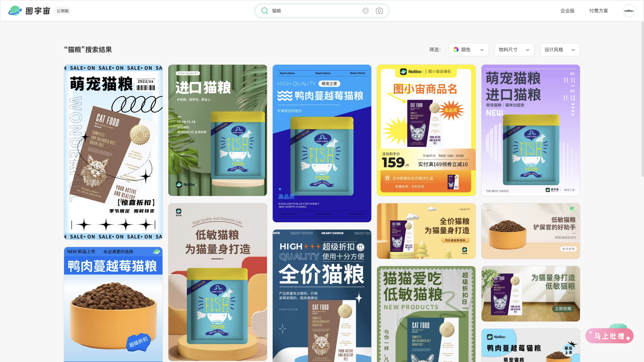This screenshot has width=644, height=362.
Task: Open the 低敏猫粮 铲屎官的好助手 banner
Action: pyautogui.click(x=531, y=231)
